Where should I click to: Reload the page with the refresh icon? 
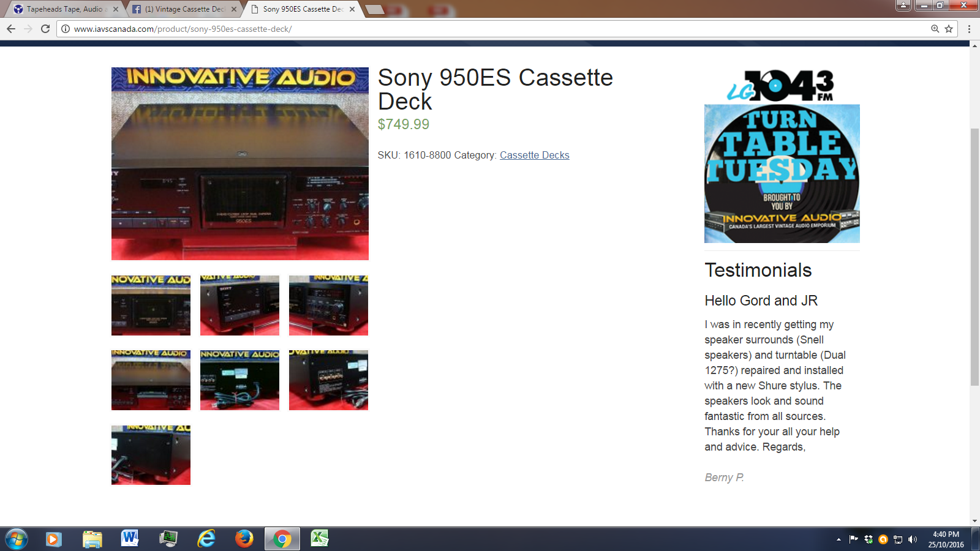[x=45, y=29]
